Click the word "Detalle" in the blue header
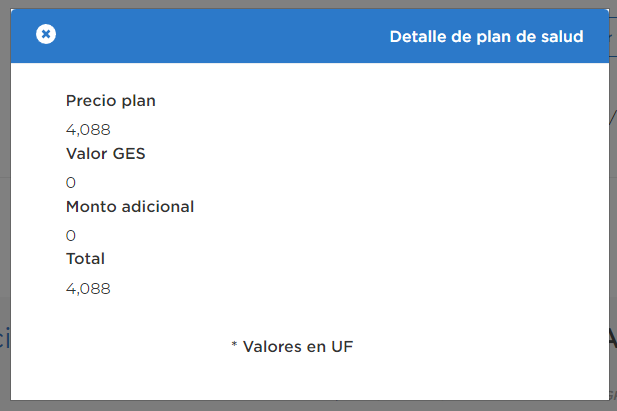The width and height of the screenshot is (617, 411). tap(418, 36)
